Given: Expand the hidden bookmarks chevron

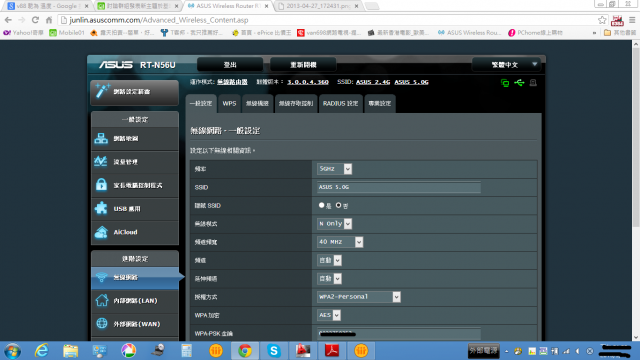Looking at the screenshot, I should click(594, 33).
